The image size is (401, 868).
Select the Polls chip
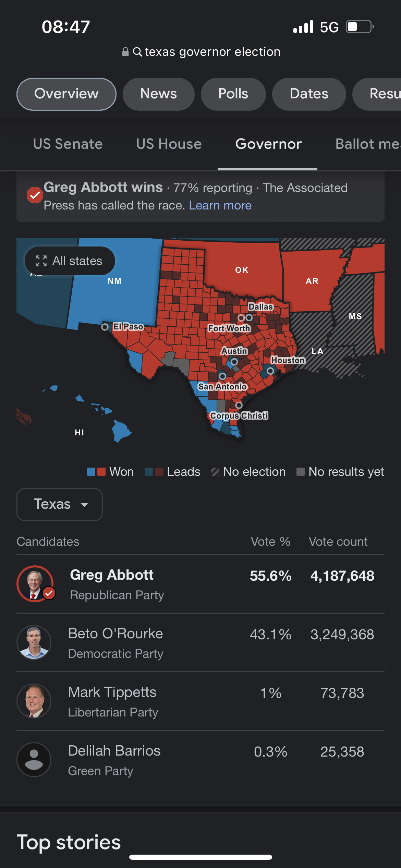pos(233,94)
